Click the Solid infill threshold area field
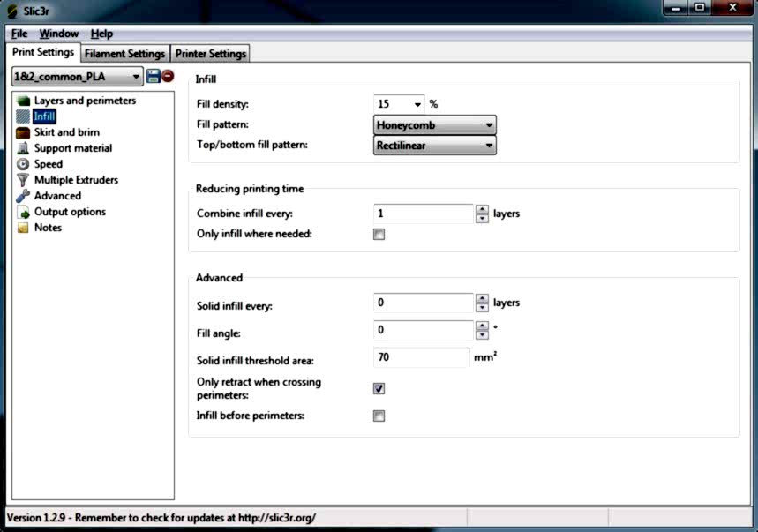Screen dimensions: 758x532 [x=422, y=357]
